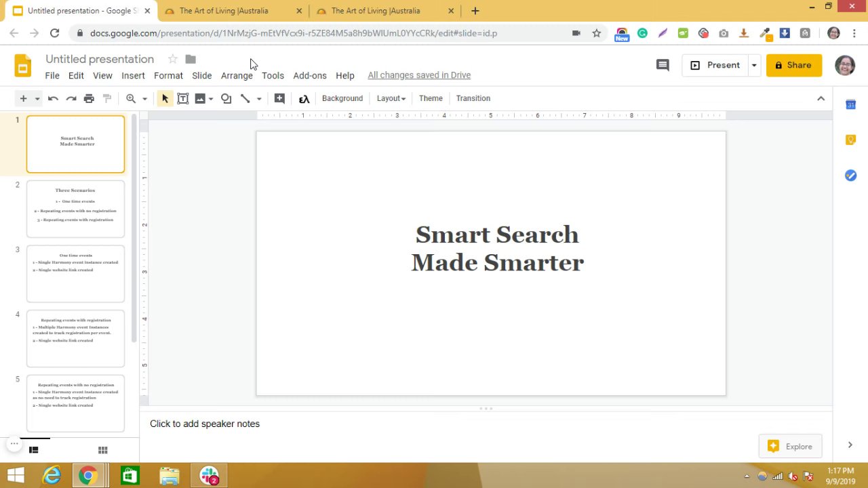This screenshot has height=488, width=868.
Task: Open Chrome from the Windows taskbar
Action: pyautogui.click(x=87, y=476)
